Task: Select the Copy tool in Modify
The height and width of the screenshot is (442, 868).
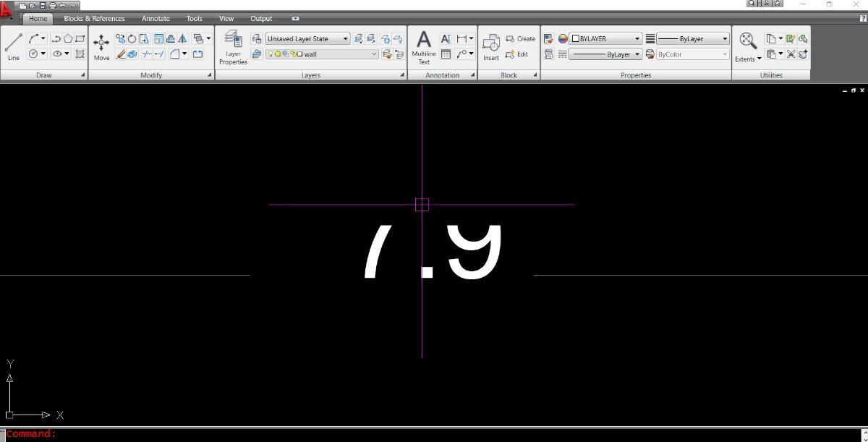Action: [120, 39]
